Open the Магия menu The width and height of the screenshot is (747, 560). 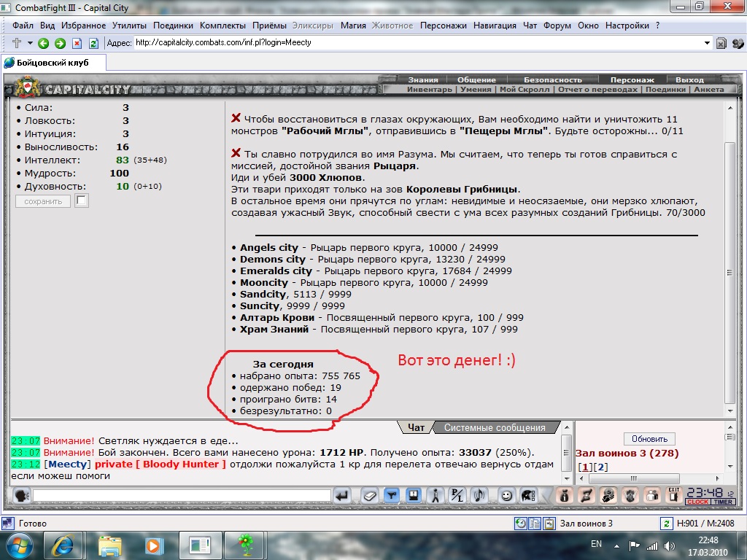[x=353, y=26]
